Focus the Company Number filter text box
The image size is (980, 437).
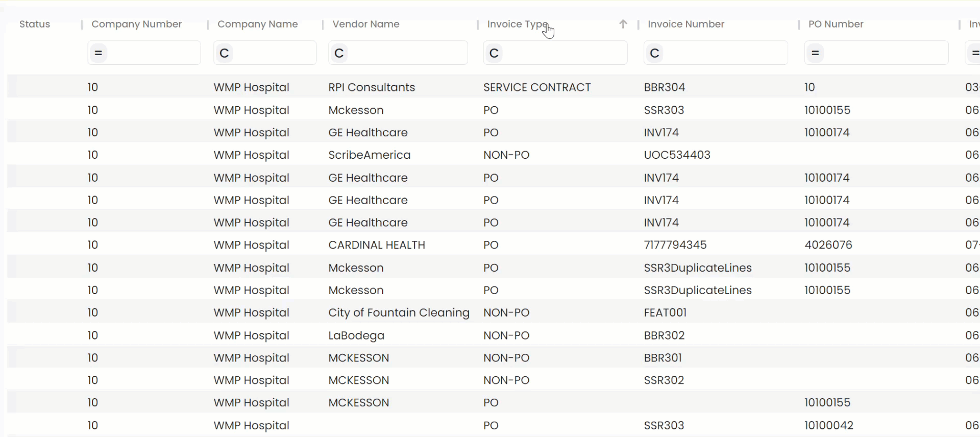(x=144, y=53)
